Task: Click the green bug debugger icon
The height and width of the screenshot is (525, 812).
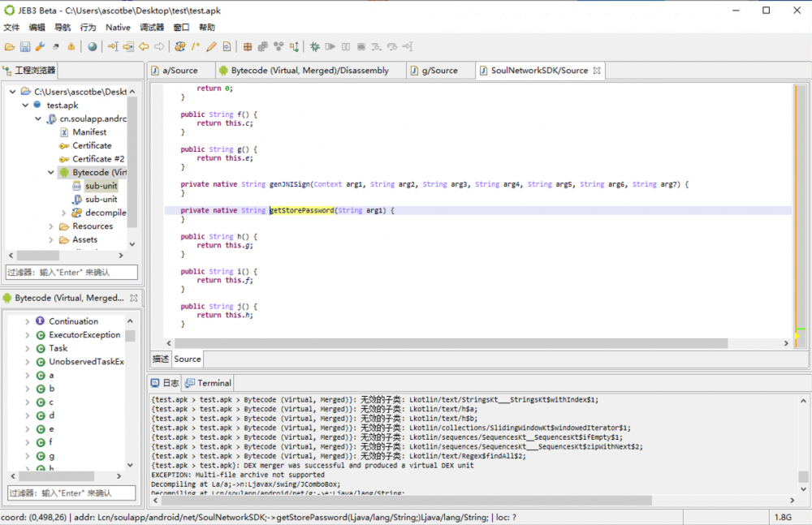Action: (x=314, y=47)
